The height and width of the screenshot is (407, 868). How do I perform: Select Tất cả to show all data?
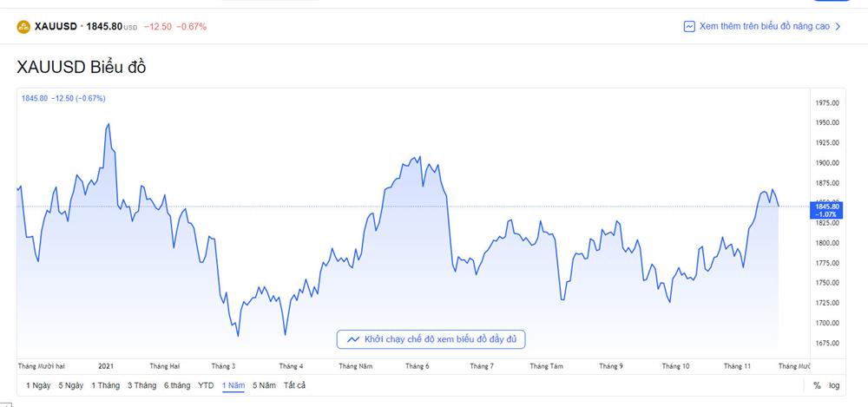295,385
